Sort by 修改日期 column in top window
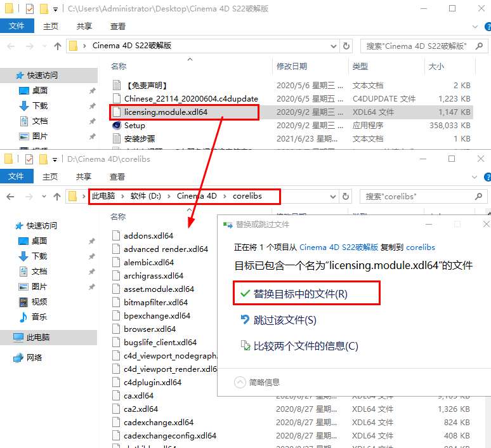This screenshot has height=448, width=491. pyautogui.click(x=292, y=67)
